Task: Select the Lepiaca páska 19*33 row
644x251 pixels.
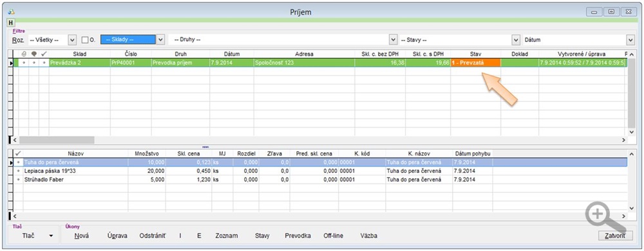Action: click(x=320, y=171)
